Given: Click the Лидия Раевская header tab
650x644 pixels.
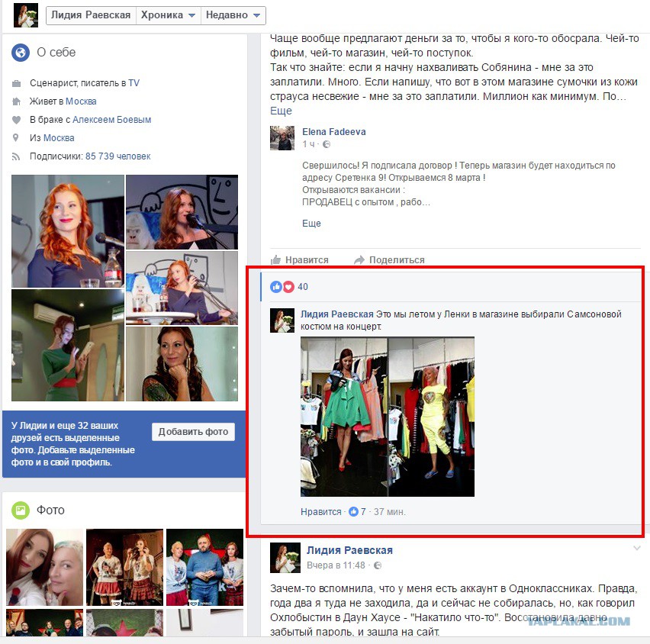Looking at the screenshot, I should pos(91,15).
